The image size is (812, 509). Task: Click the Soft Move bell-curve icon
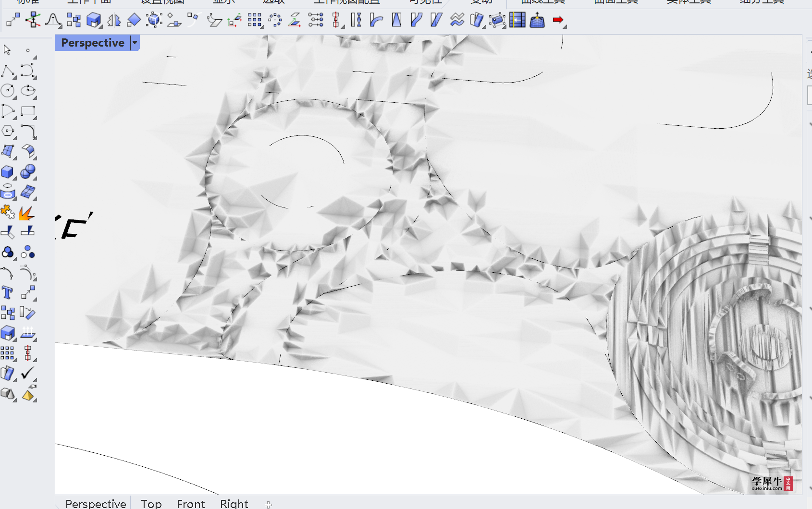[x=53, y=20]
